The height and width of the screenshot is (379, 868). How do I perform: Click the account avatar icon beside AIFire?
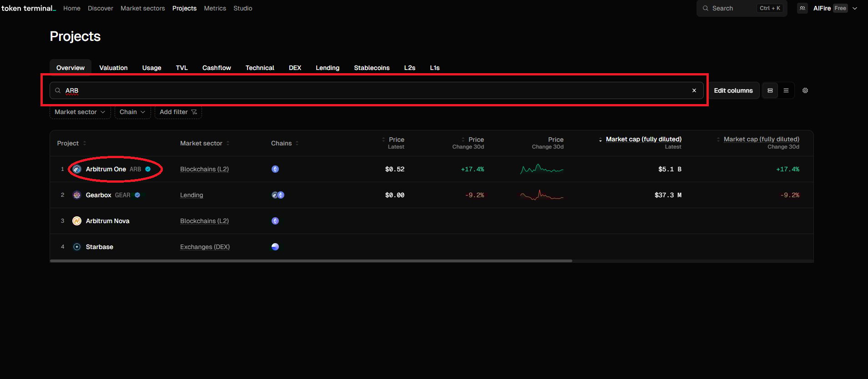point(802,8)
